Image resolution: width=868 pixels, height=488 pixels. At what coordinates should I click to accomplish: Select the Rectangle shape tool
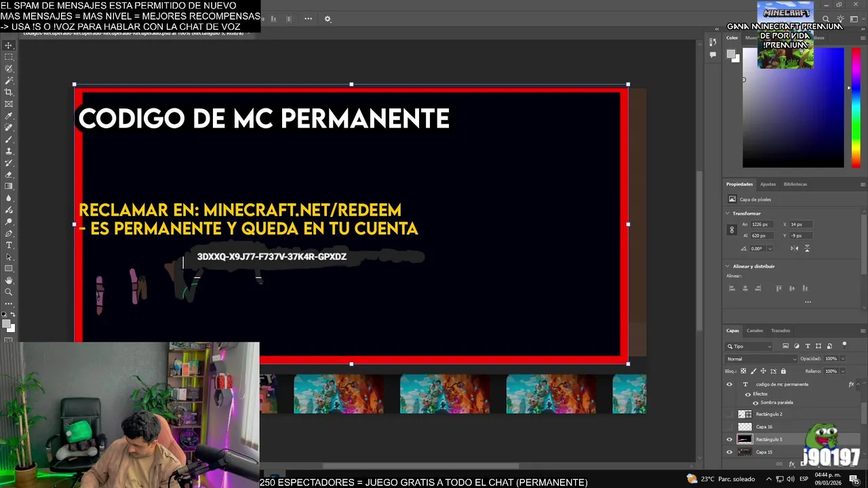[9, 268]
